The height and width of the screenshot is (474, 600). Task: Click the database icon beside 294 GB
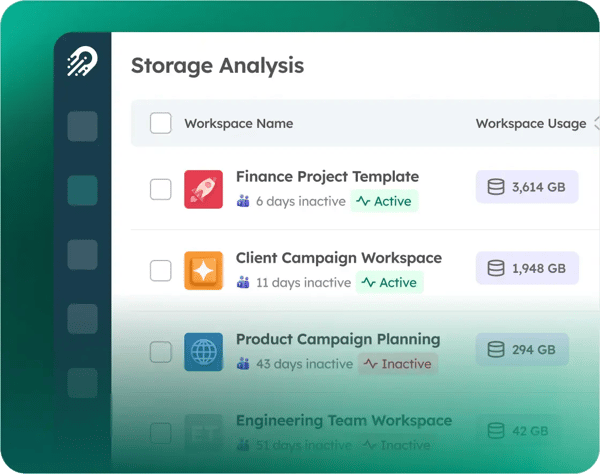click(x=495, y=350)
